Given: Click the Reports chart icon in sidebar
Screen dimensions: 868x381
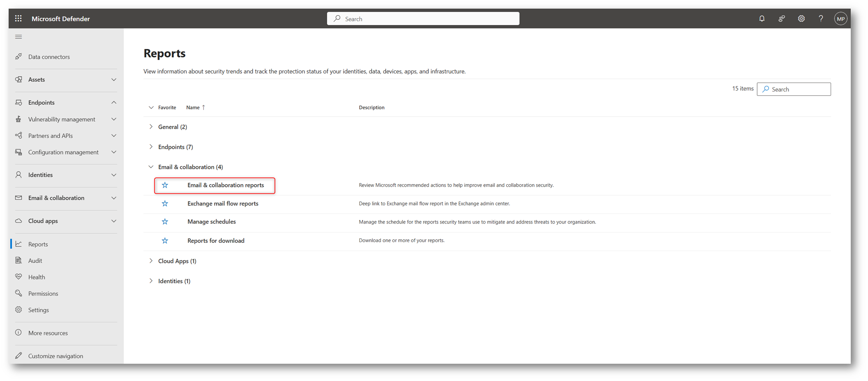Looking at the screenshot, I should click(x=18, y=244).
